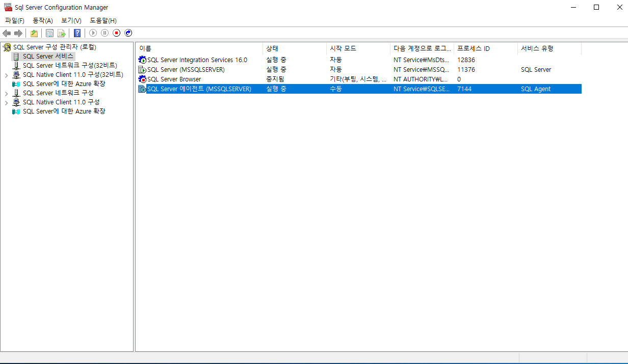Click the Forward arrow toolbar icon
This screenshot has height=364, width=628.
[18, 33]
